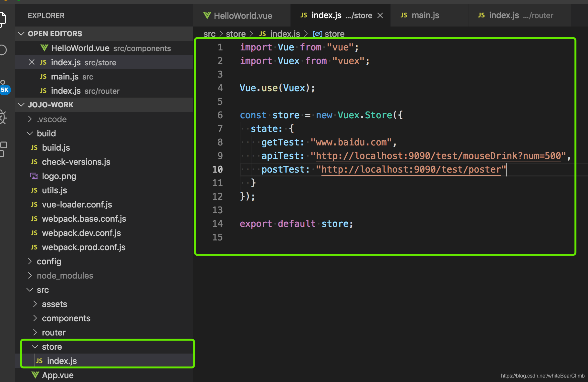
Task: Open HelloWorld.vue in Open Editors
Action: pyautogui.click(x=104, y=48)
